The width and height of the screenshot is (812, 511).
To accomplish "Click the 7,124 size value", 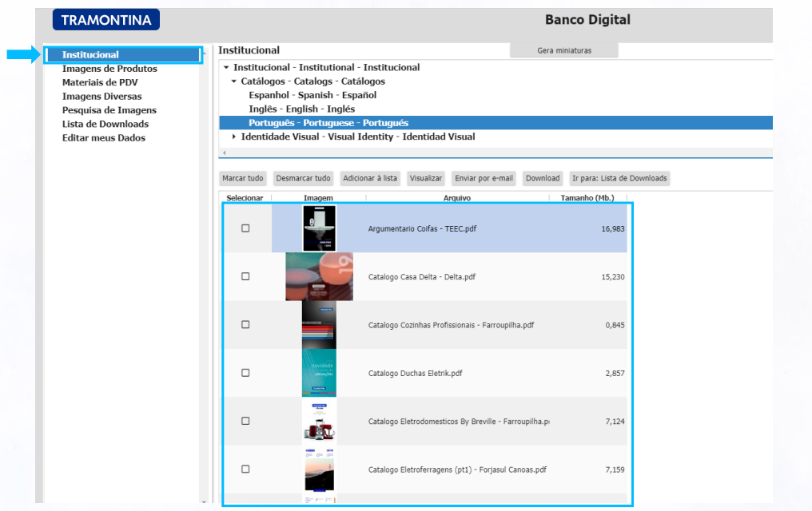I will coord(615,421).
